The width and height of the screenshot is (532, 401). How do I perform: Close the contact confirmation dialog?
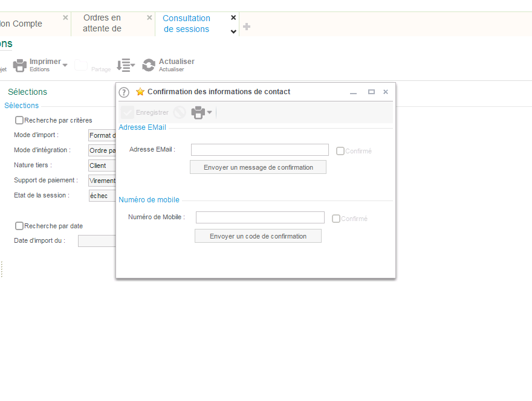386,92
